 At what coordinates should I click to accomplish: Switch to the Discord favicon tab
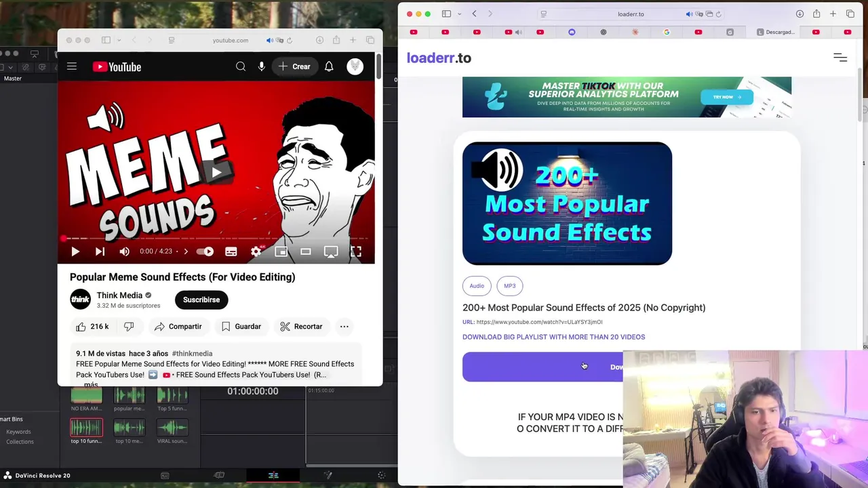(x=572, y=32)
